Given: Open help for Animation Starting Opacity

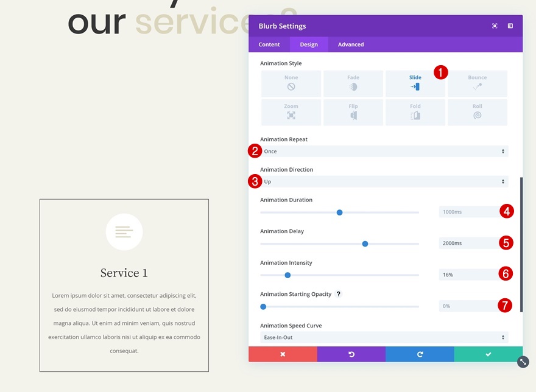Looking at the screenshot, I should [x=338, y=294].
